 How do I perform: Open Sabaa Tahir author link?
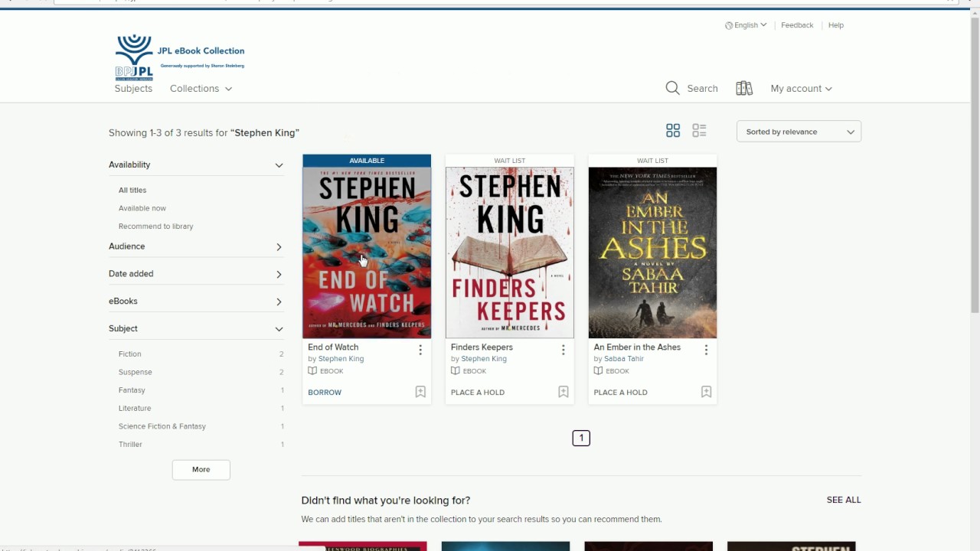pyautogui.click(x=624, y=359)
